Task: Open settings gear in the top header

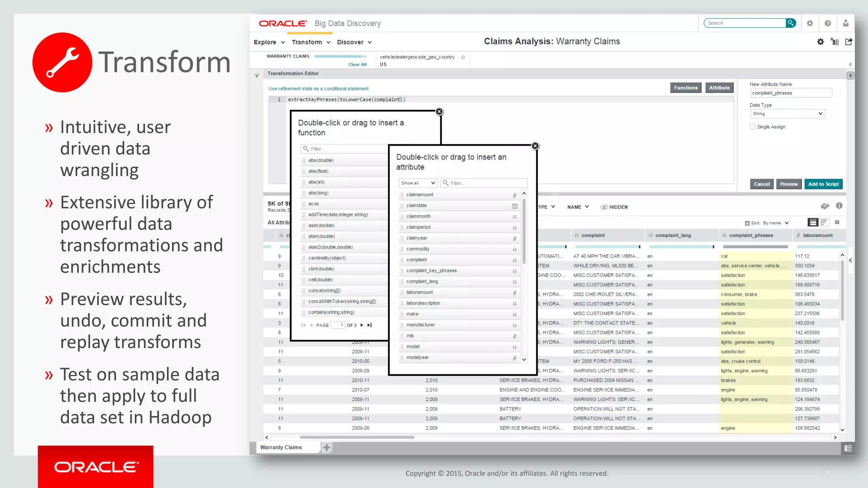Action: pos(810,23)
